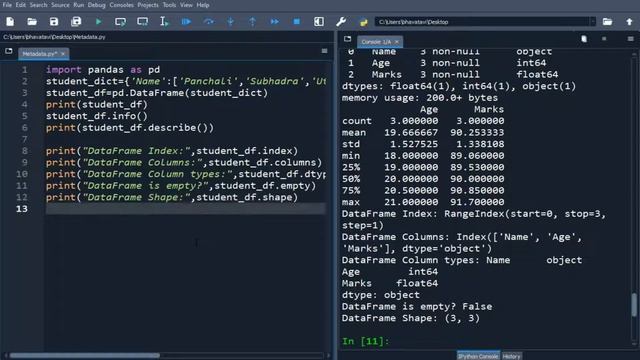
Task: Switch to IPython Console tab
Action: point(478,356)
